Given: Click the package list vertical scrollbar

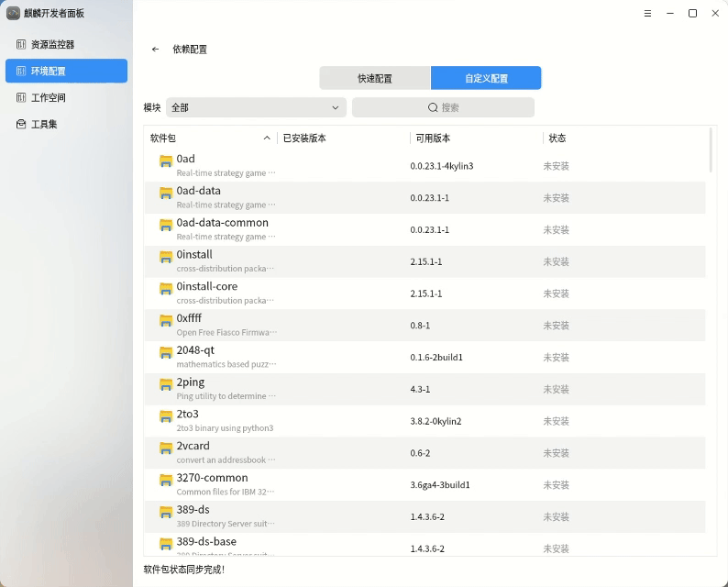Looking at the screenshot, I should click(x=711, y=151).
